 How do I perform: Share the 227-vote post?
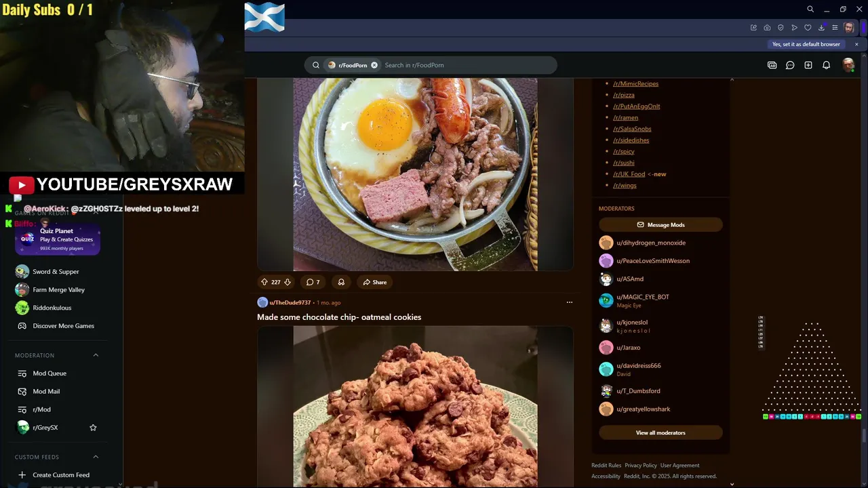[374, 282]
